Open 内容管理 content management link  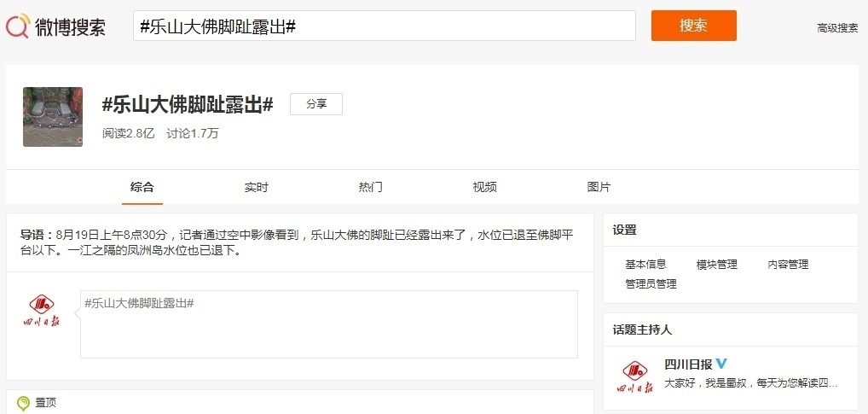(788, 265)
